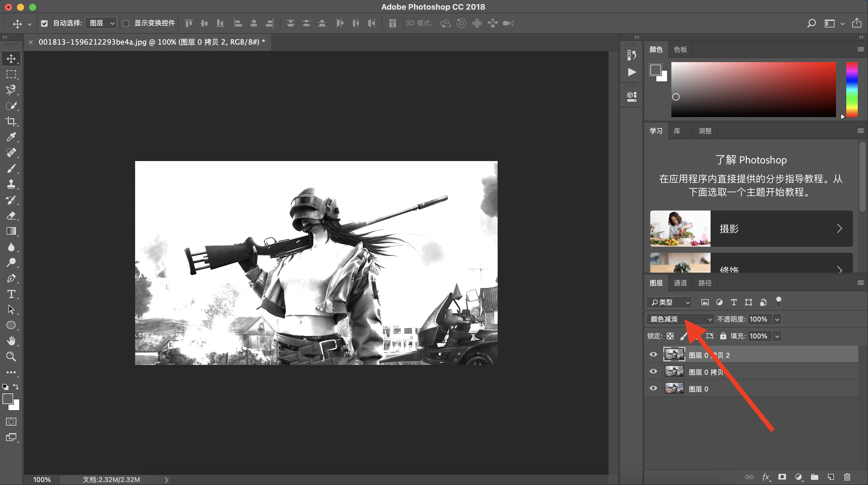The image size is (868, 485).
Task: Open the 修饰 tutorial card
Action: 751,263
